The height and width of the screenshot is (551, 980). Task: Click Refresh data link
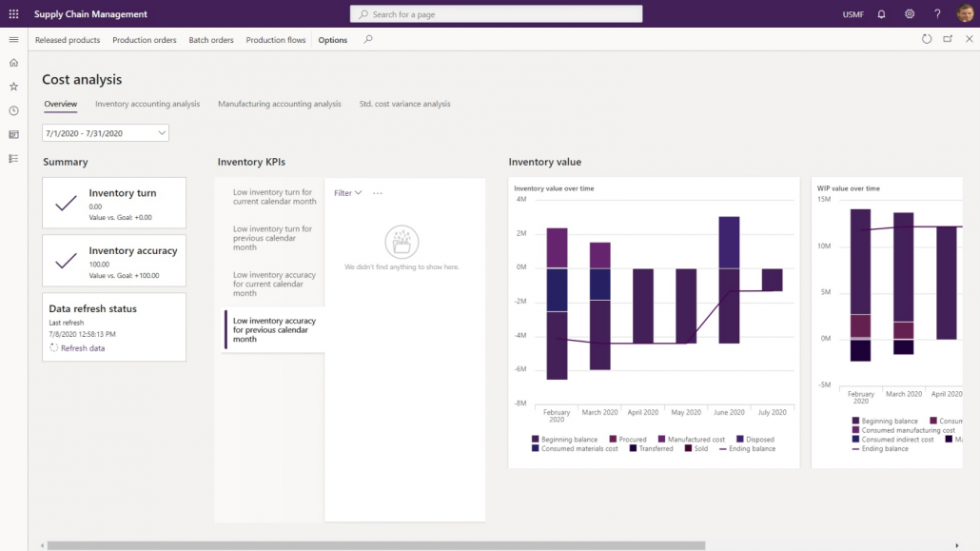[x=82, y=348]
